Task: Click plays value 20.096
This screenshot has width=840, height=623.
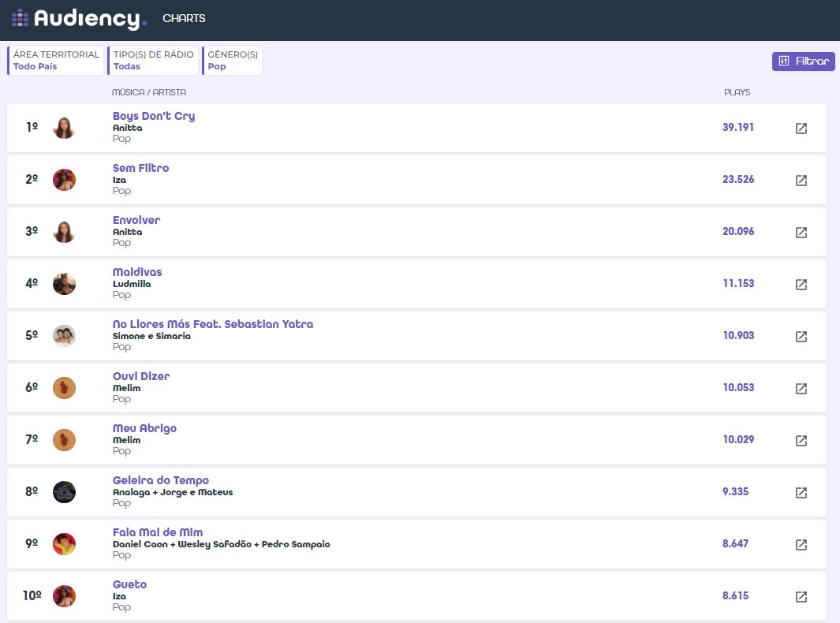Action: (738, 231)
